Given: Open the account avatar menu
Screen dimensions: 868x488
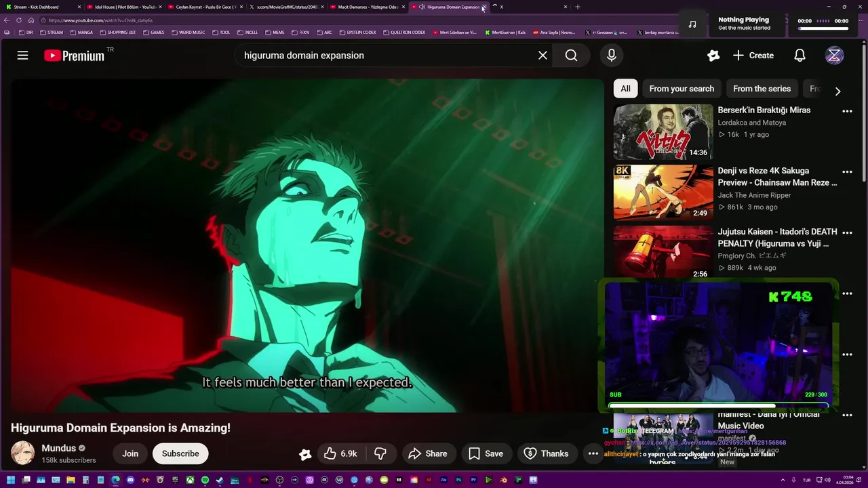Looking at the screenshot, I should [834, 56].
